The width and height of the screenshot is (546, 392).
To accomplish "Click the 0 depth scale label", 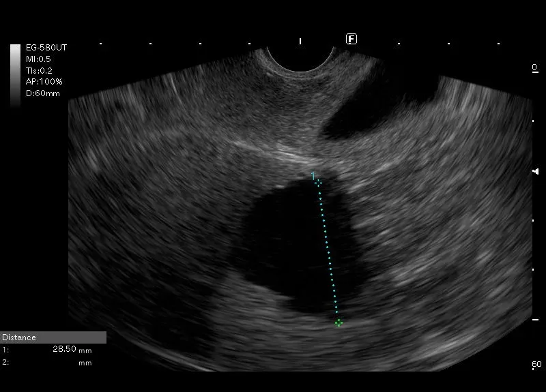I will (534, 67).
